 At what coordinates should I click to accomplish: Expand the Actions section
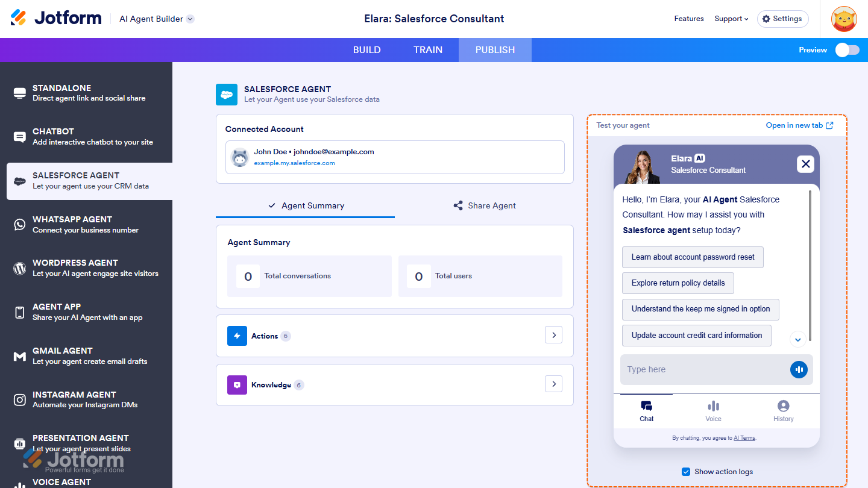pyautogui.click(x=553, y=335)
